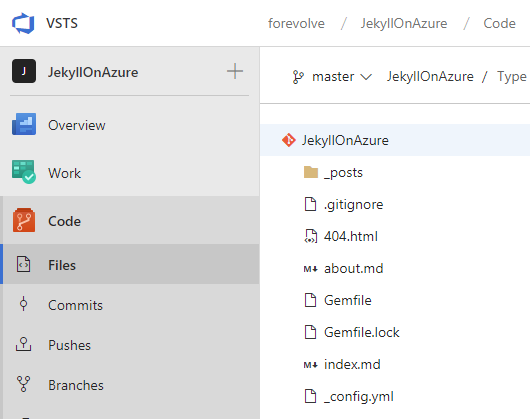Open the _posts folder
This screenshot has width=530, height=419.
[x=343, y=173]
